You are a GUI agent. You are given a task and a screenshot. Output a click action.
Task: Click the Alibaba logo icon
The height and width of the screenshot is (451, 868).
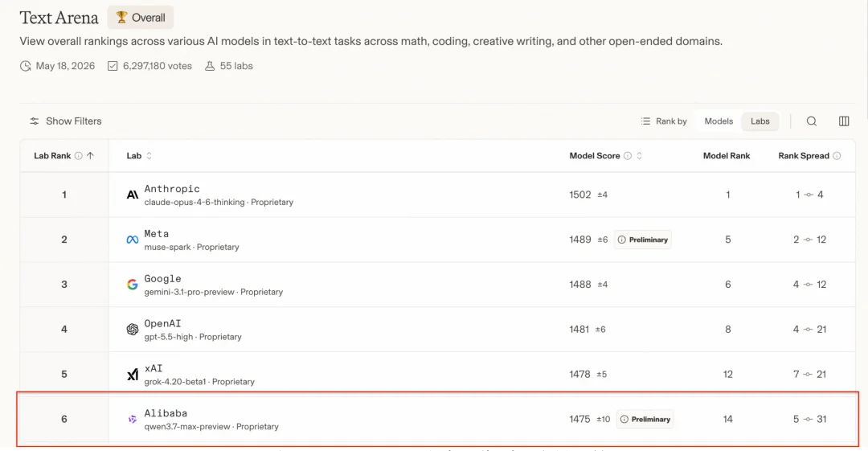click(133, 420)
